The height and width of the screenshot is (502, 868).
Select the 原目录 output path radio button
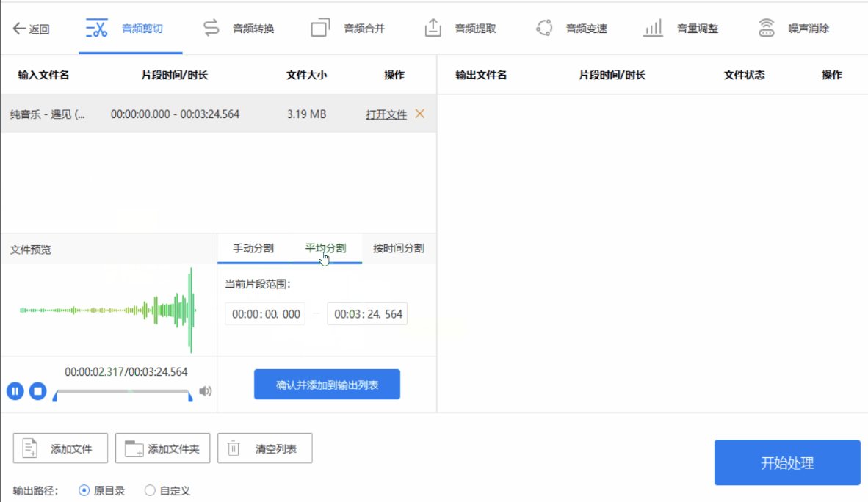pyautogui.click(x=84, y=490)
